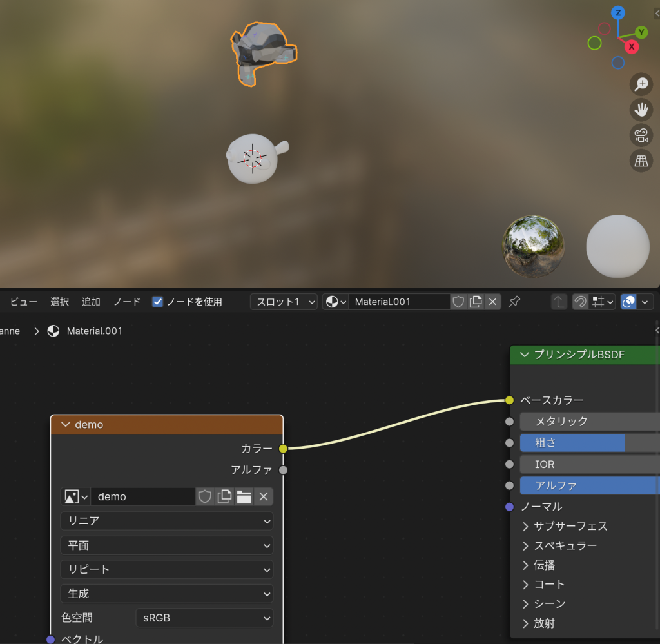Uncheck the ノードを使用 checkbox

[157, 302]
